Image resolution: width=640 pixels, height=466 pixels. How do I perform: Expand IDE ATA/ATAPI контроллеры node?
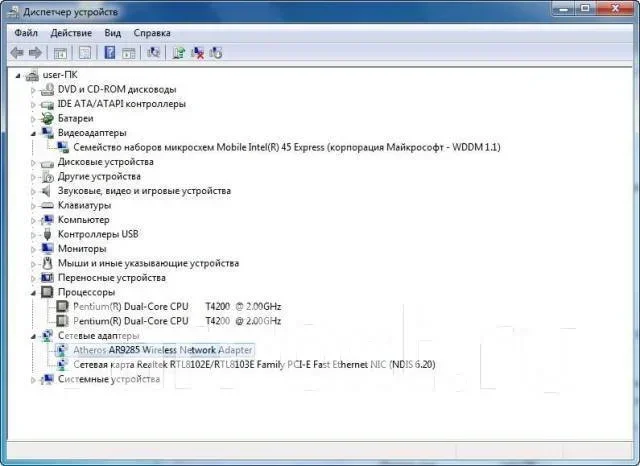[x=33, y=105]
